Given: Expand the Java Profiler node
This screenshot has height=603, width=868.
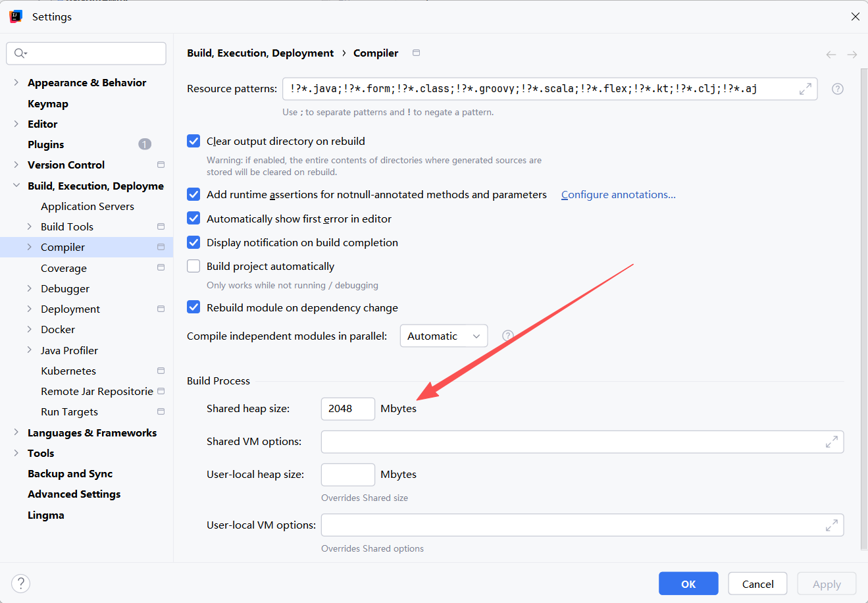Looking at the screenshot, I should [29, 350].
